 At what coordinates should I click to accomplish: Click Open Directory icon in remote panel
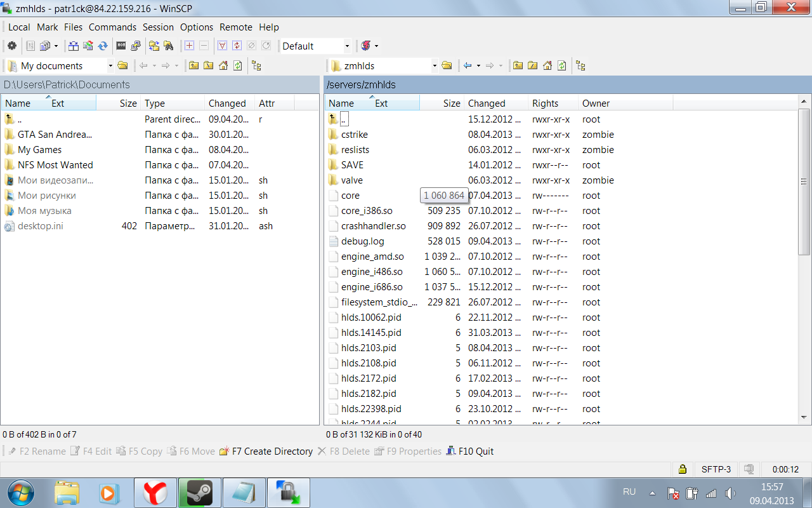pos(447,65)
